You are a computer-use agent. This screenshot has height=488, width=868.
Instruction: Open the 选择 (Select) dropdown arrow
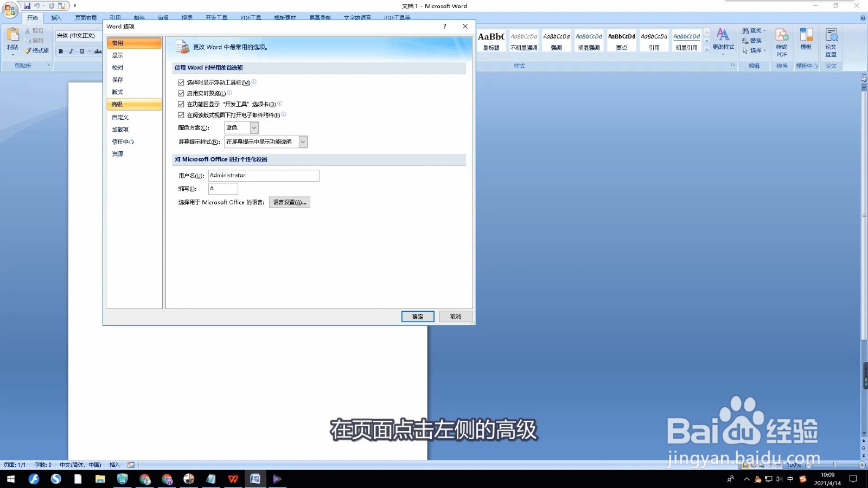coord(764,50)
